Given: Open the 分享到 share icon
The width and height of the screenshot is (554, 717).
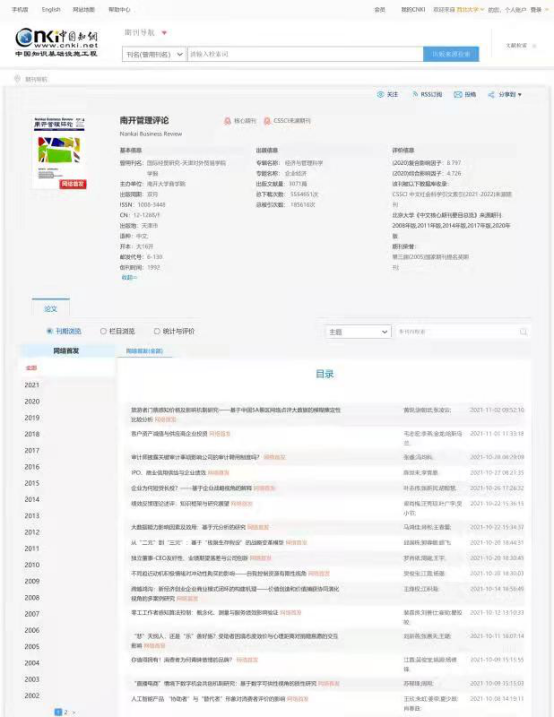Looking at the screenshot, I should click(x=491, y=95).
